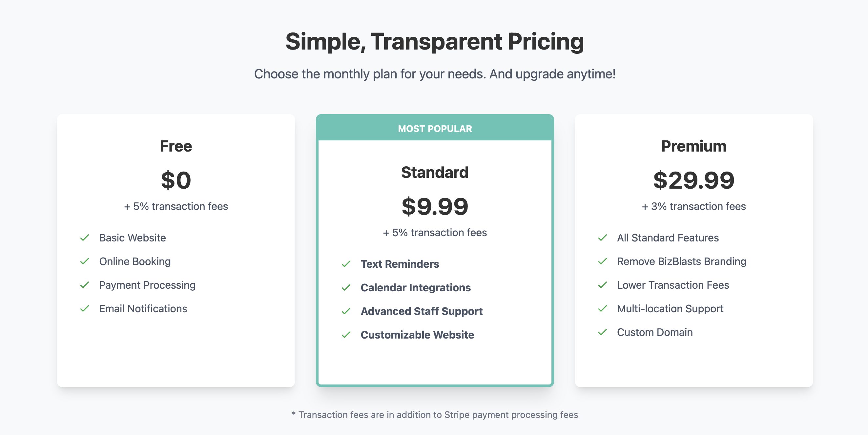Viewport: 868px width, 435px height.
Task: Click the checkmark beside Customizable Website
Action: pyautogui.click(x=346, y=335)
